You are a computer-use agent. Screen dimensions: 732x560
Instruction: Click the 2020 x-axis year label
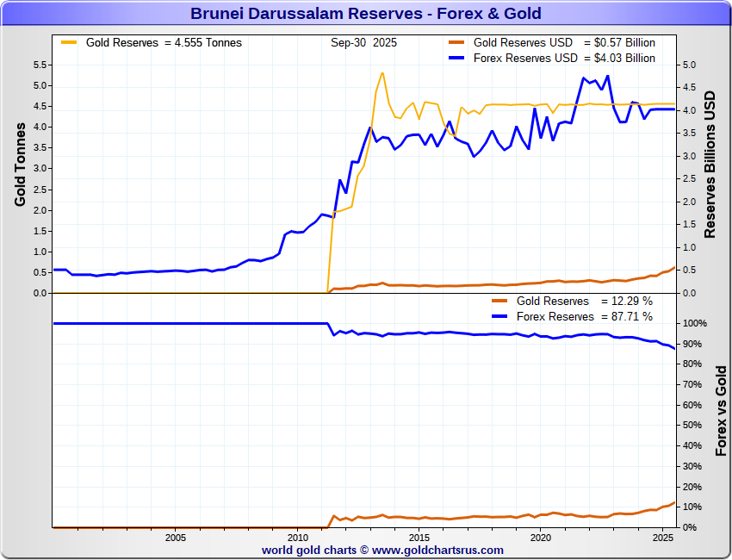[541, 538]
